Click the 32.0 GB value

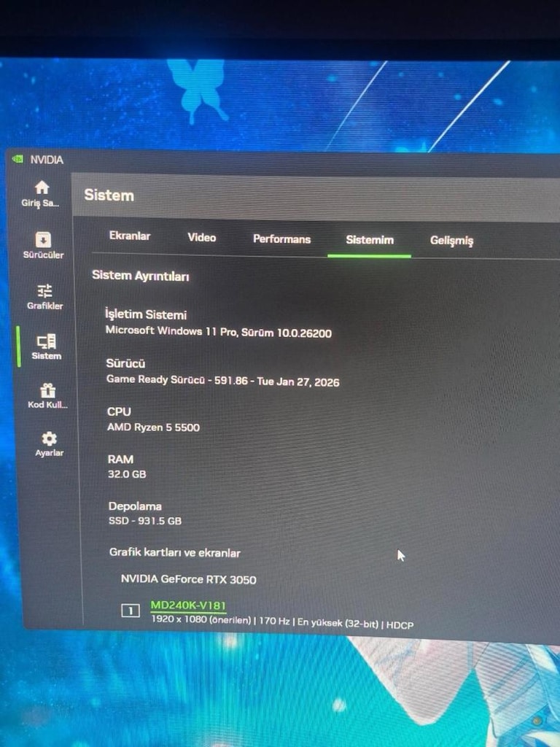[x=127, y=474]
